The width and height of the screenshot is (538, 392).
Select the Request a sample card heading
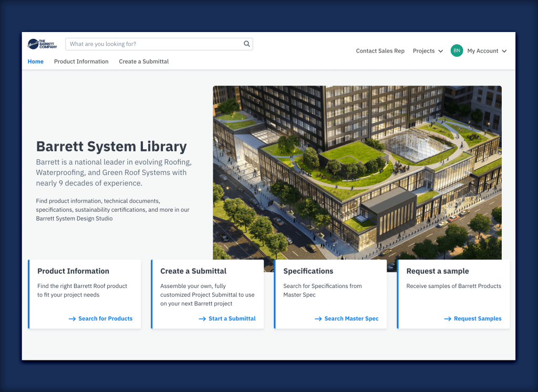[438, 271]
